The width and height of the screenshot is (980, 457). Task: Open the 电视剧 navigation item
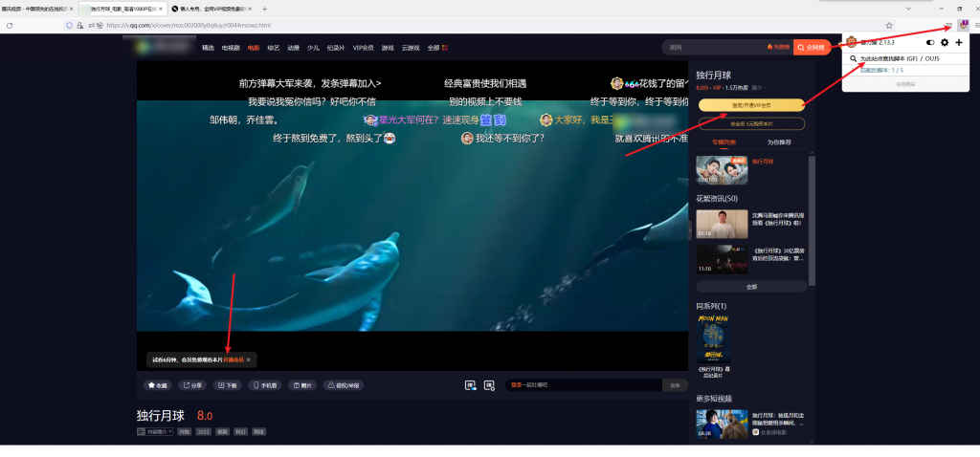(230, 48)
